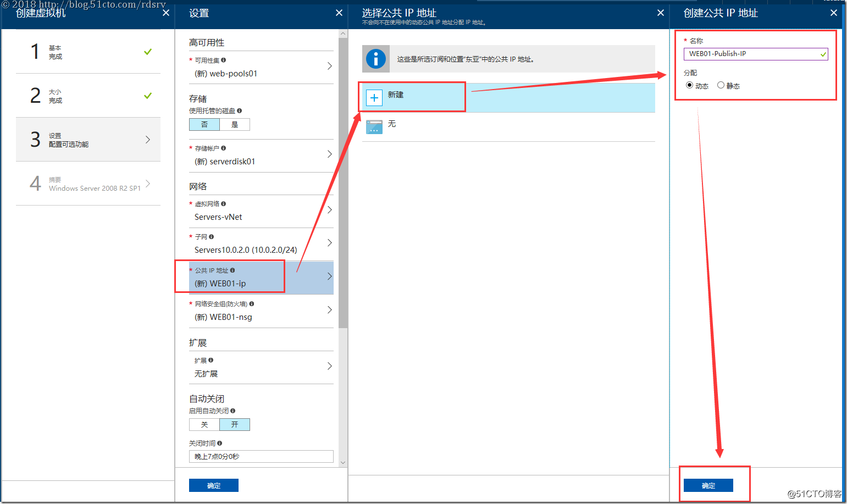Click the settings blade scrollbar thumb

click(343, 183)
